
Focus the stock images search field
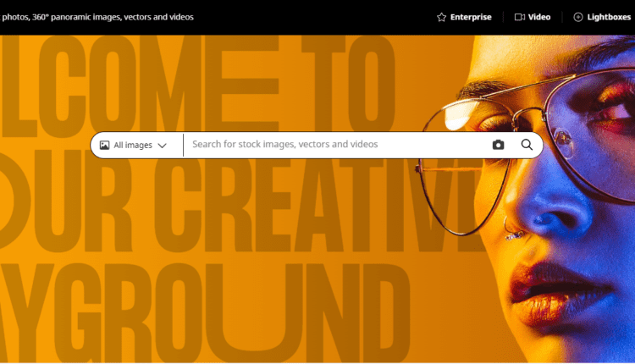(336, 145)
